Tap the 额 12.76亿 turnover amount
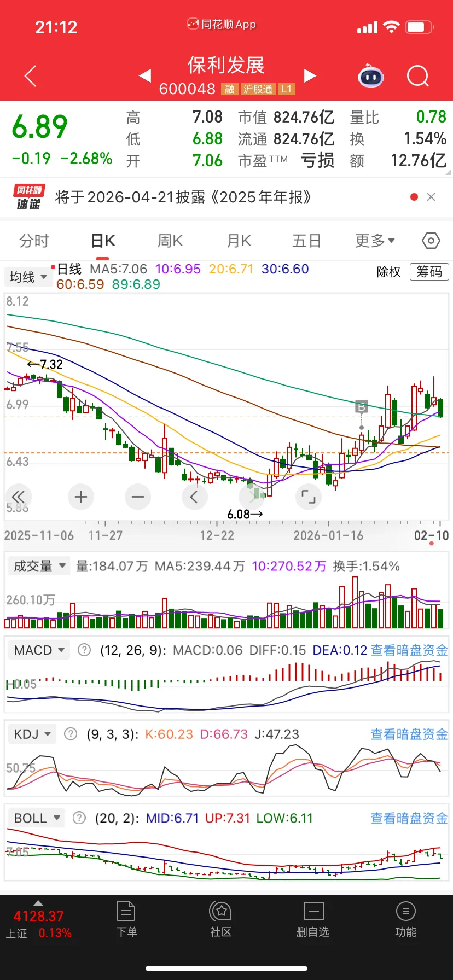Screen dimensions: 453x980 398,161
